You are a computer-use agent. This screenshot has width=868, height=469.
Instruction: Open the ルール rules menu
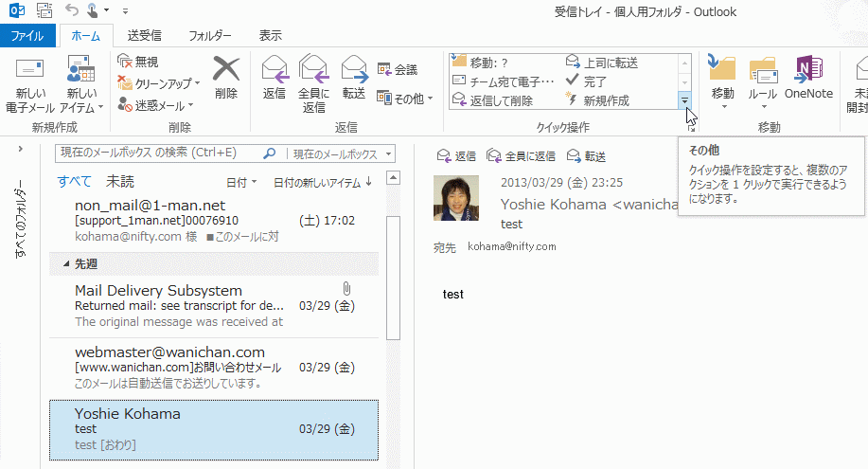pyautogui.click(x=763, y=81)
